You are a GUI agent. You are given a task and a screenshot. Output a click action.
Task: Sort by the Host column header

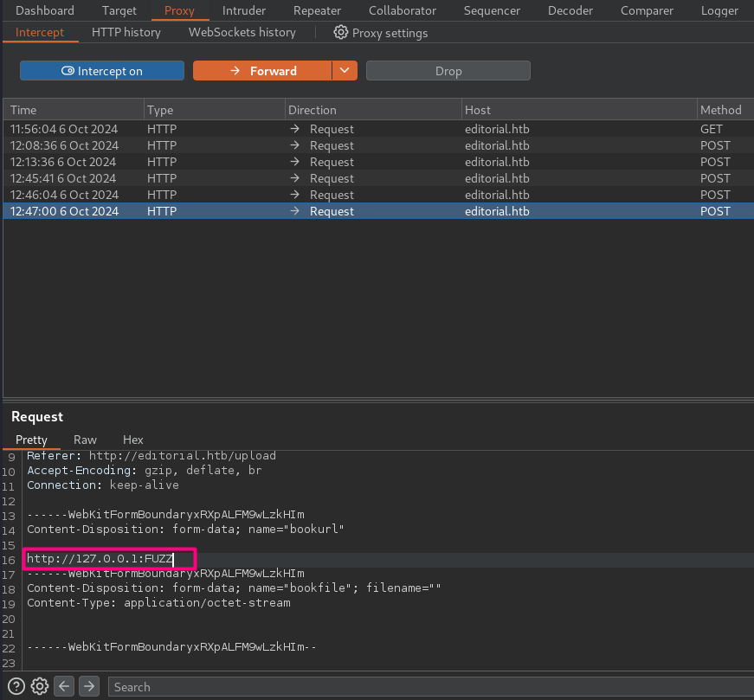tap(579, 110)
